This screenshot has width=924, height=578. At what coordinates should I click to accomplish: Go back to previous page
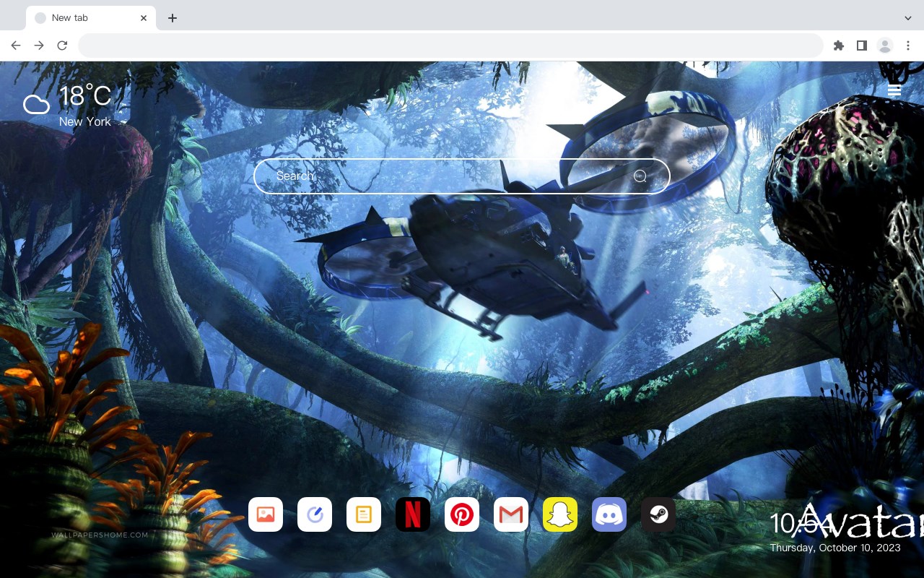pos(16,46)
